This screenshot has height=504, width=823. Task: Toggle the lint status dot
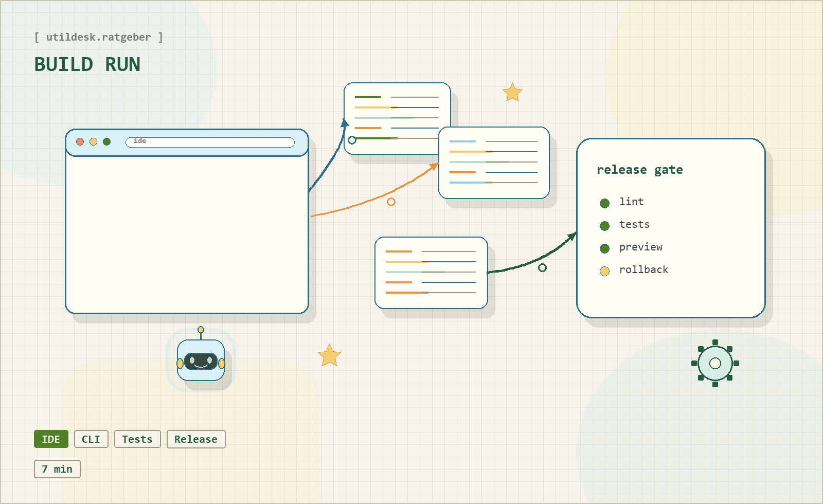pyautogui.click(x=604, y=203)
